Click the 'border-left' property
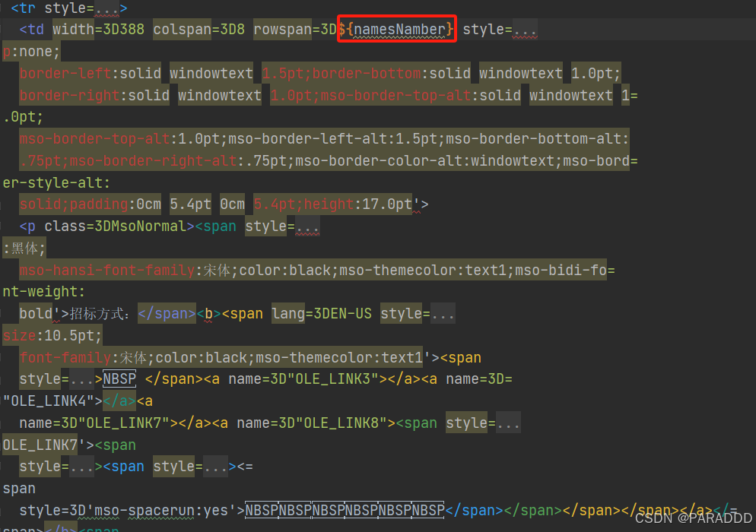756x532 pixels. (x=65, y=73)
